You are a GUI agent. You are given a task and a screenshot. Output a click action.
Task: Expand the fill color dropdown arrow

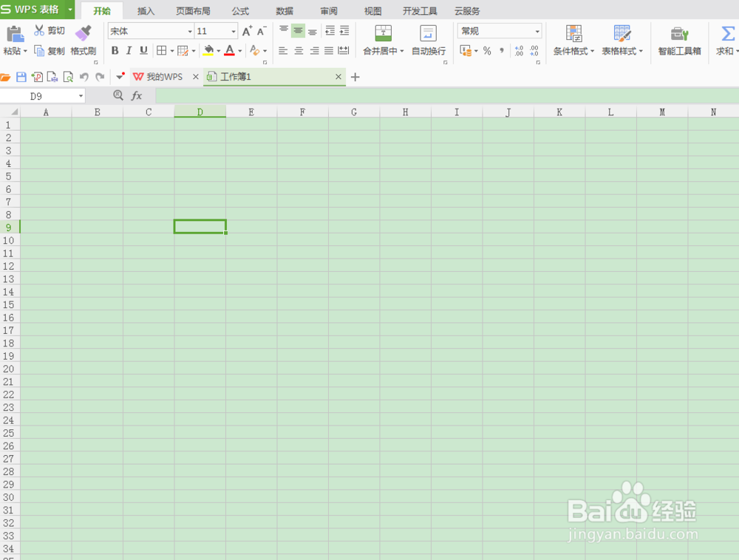click(218, 51)
